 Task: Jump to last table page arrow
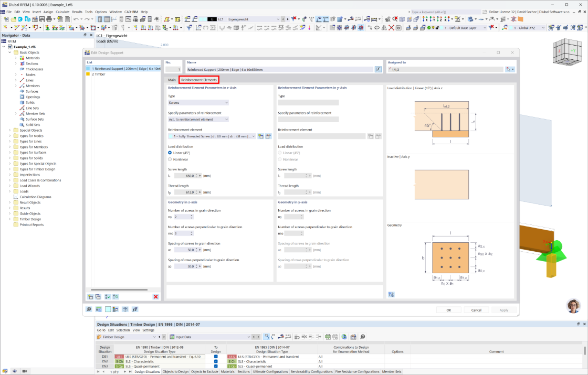[x=130, y=372]
